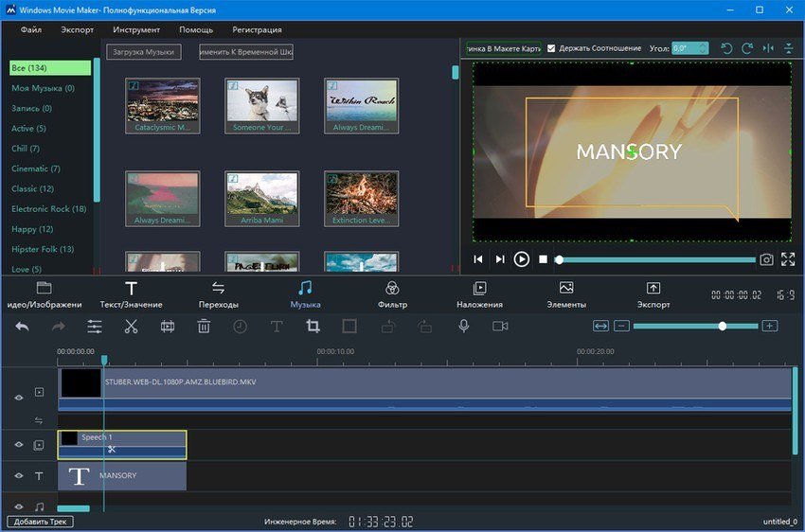Adjust the Угол angle stepper arrows
The width and height of the screenshot is (805, 532).
(702, 48)
